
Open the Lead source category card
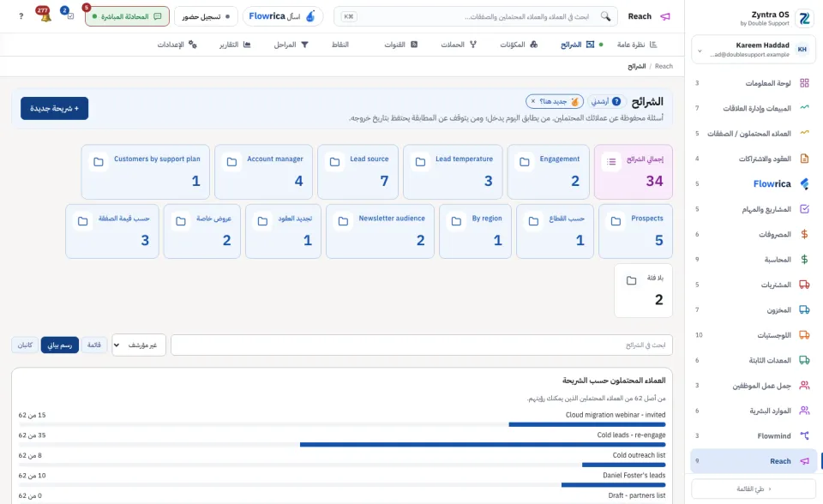pyautogui.click(x=358, y=171)
